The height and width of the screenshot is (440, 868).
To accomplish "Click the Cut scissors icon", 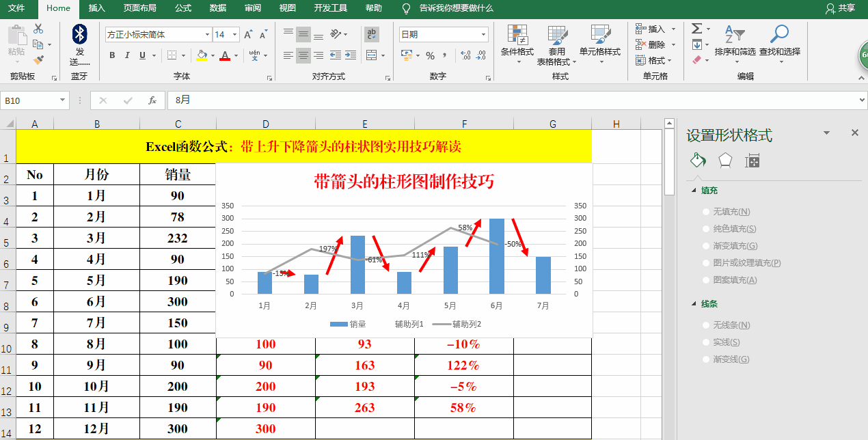I will coord(38,29).
